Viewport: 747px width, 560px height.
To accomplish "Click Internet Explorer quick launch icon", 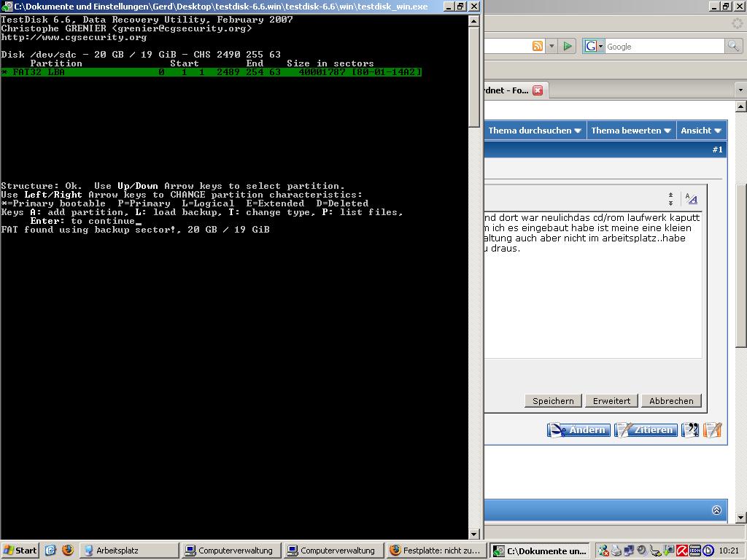I will [x=50, y=551].
